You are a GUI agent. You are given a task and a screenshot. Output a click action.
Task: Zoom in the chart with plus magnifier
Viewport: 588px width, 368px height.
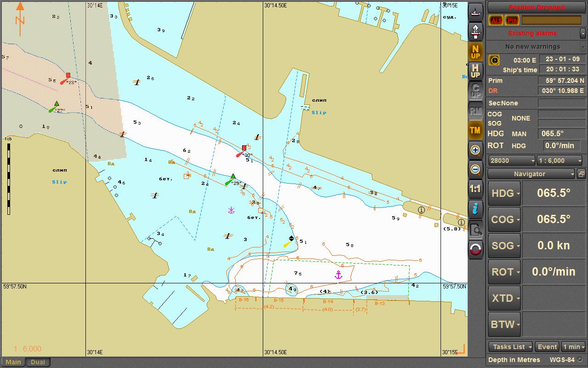475,150
